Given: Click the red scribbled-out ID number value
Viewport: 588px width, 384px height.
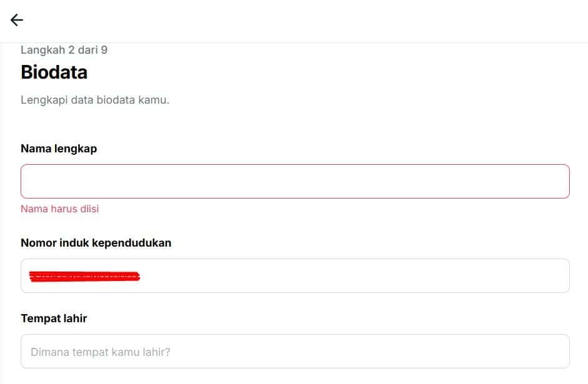Looking at the screenshot, I should 84,276.
